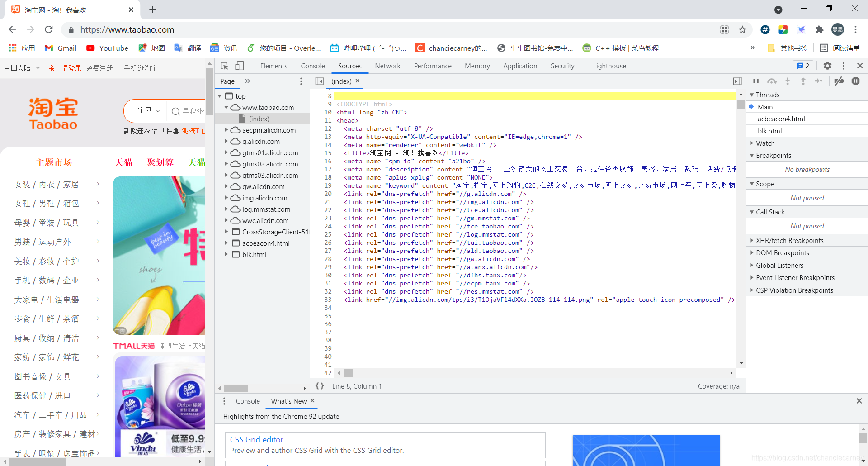Select the inspect element picker icon
The height and width of the screenshot is (466, 868).
click(224, 66)
